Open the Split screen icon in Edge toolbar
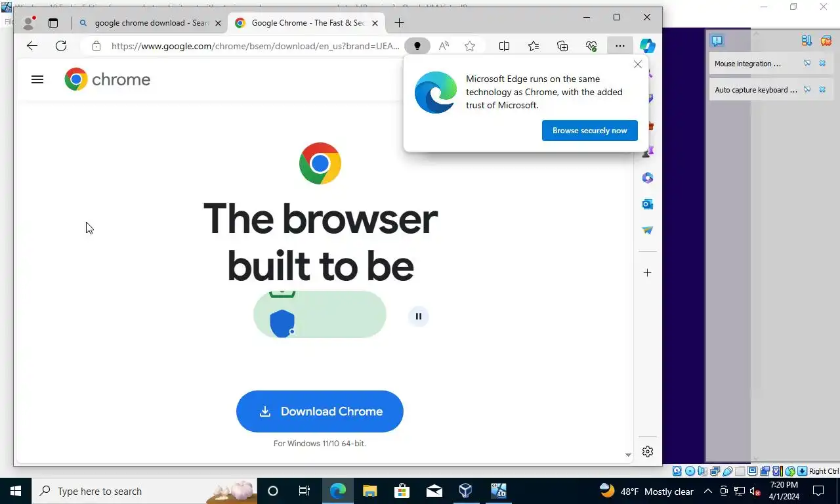Viewport: 840px width, 504px height. click(504, 46)
